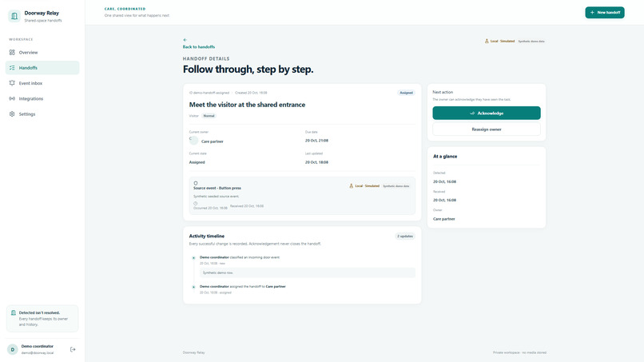Click the Acknowledge button
644x362 pixels.
[x=487, y=113]
